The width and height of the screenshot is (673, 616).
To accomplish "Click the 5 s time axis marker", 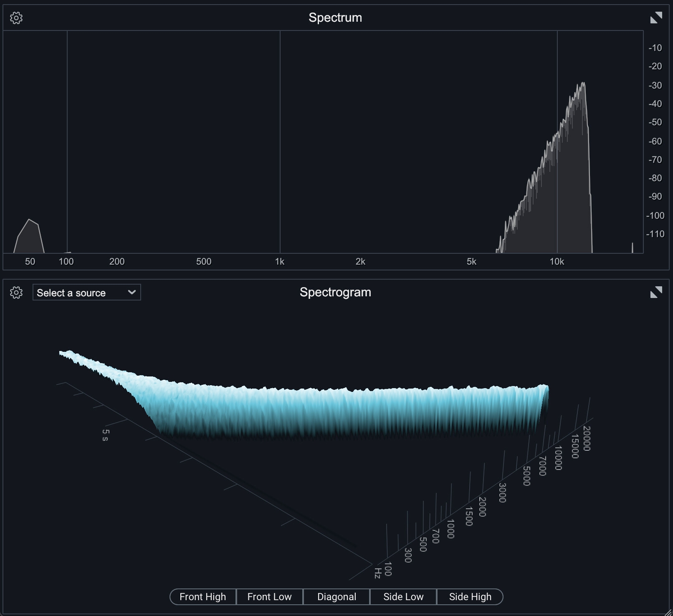I will [105, 435].
